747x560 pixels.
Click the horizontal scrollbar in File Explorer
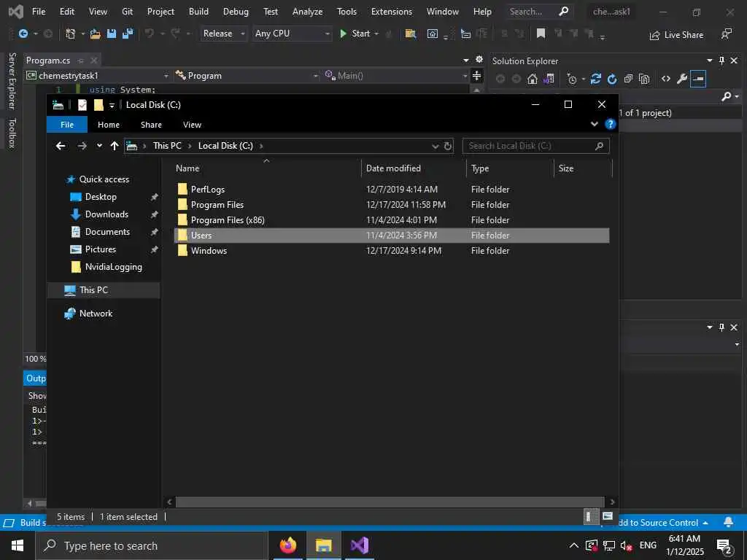click(x=390, y=502)
